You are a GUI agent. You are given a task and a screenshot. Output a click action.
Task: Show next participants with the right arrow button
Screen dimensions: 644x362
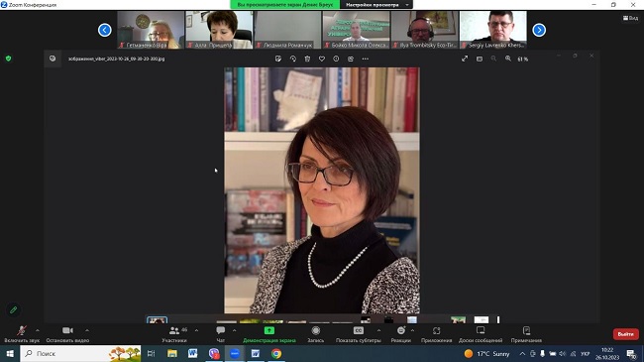539,30
